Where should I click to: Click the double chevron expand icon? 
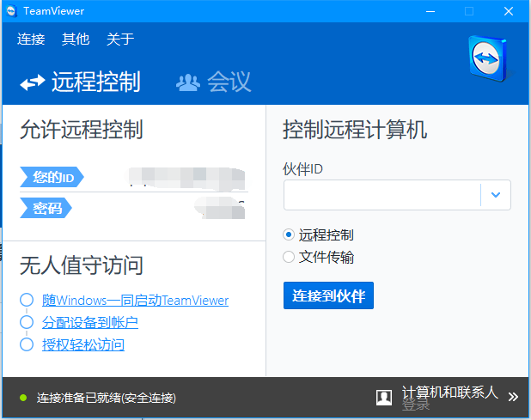click(x=513, y=397)
